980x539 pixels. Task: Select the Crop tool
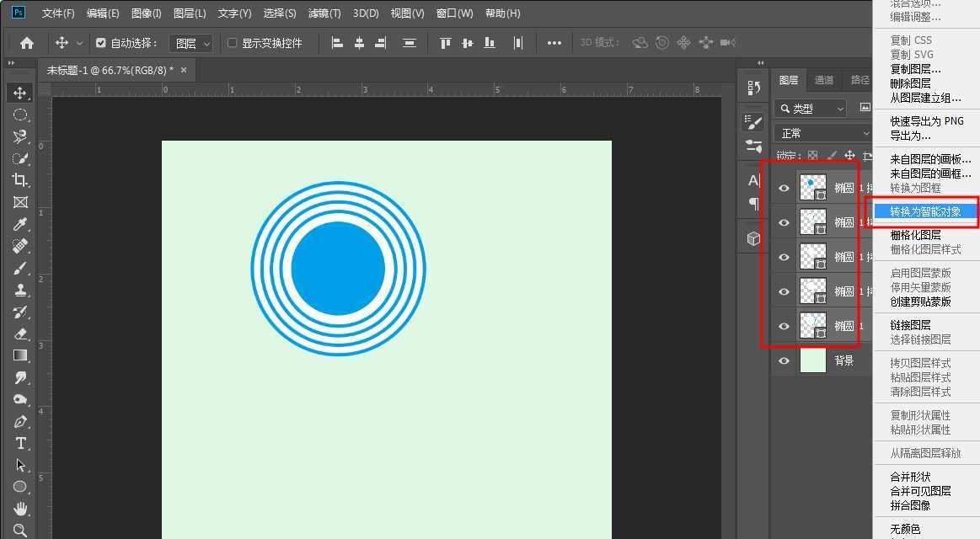coord(20,180)
